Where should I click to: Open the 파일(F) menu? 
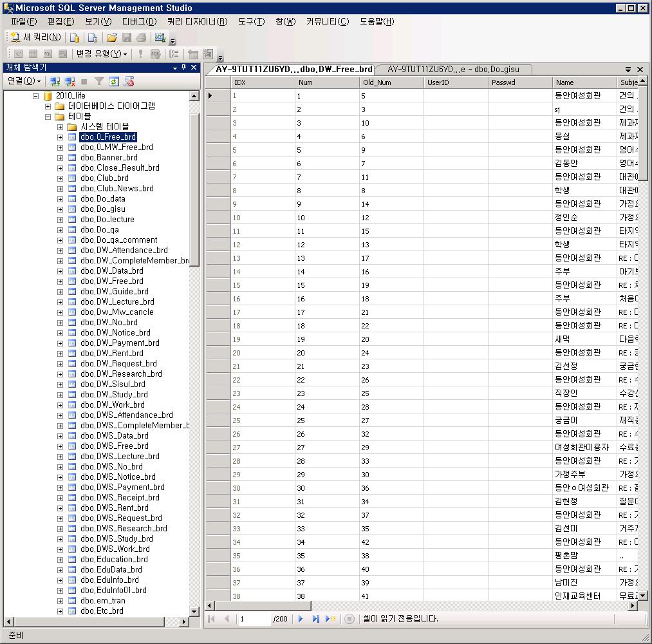[24, 22]
